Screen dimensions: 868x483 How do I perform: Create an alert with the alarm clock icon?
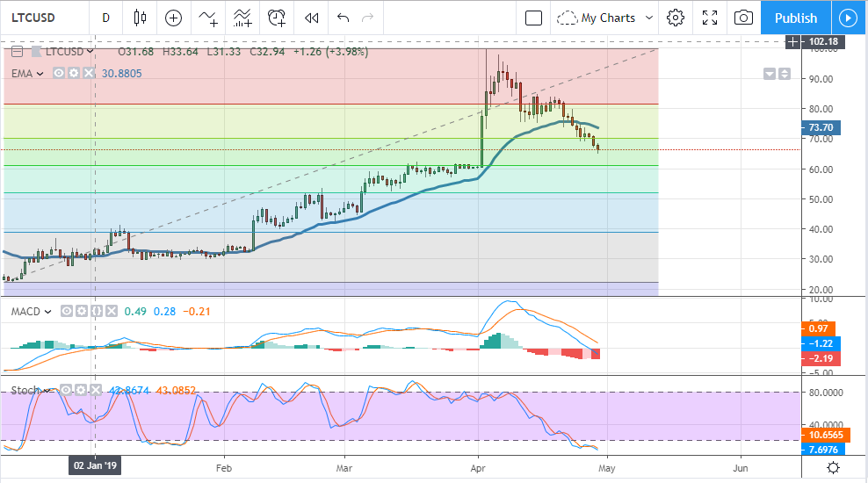[x=276, y=18]
